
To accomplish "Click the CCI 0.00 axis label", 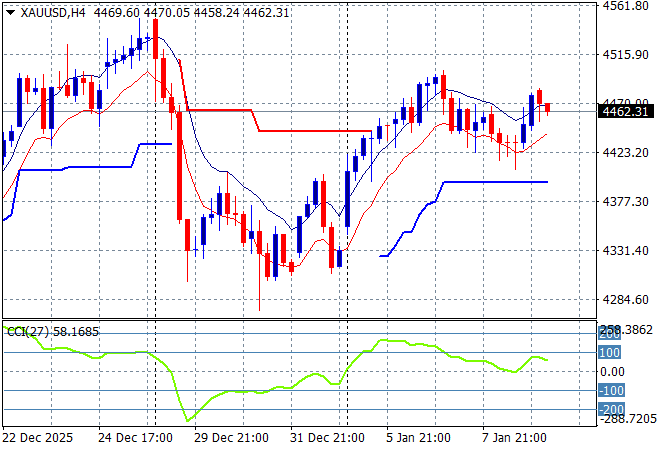I will coord(613,372).
